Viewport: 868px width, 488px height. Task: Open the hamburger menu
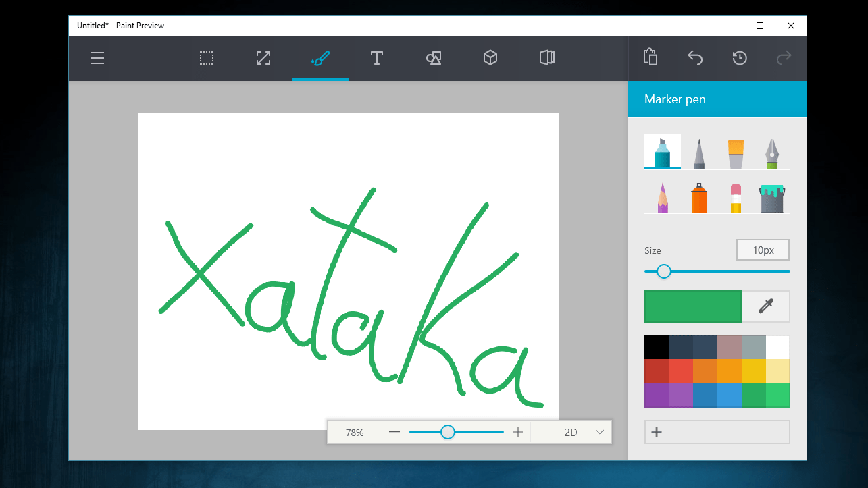click(97, 58)
